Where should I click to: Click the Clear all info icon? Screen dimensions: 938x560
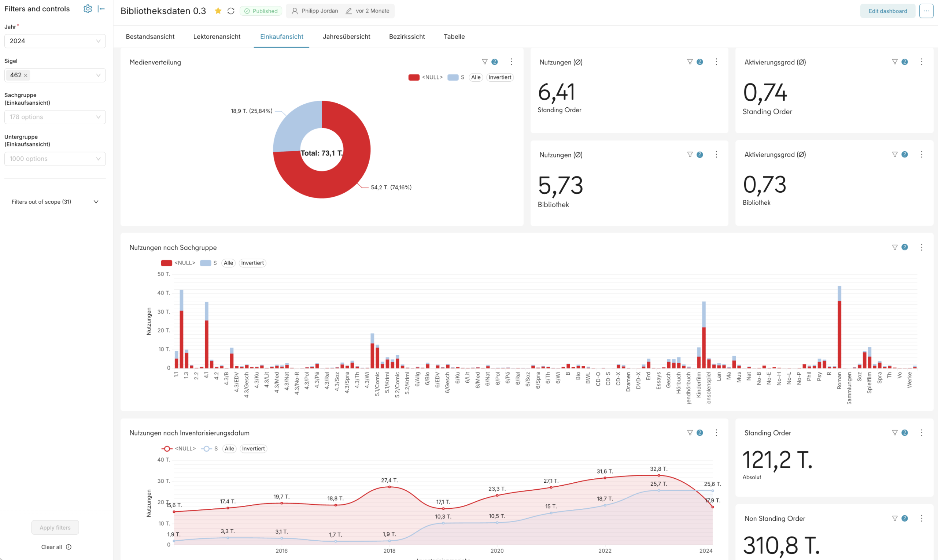point(69,547)
